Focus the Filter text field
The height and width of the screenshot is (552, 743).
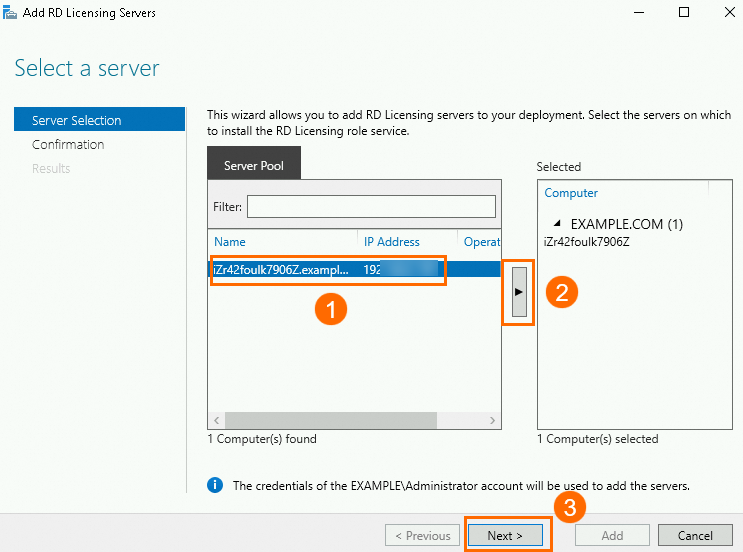(x=371, y=207)
